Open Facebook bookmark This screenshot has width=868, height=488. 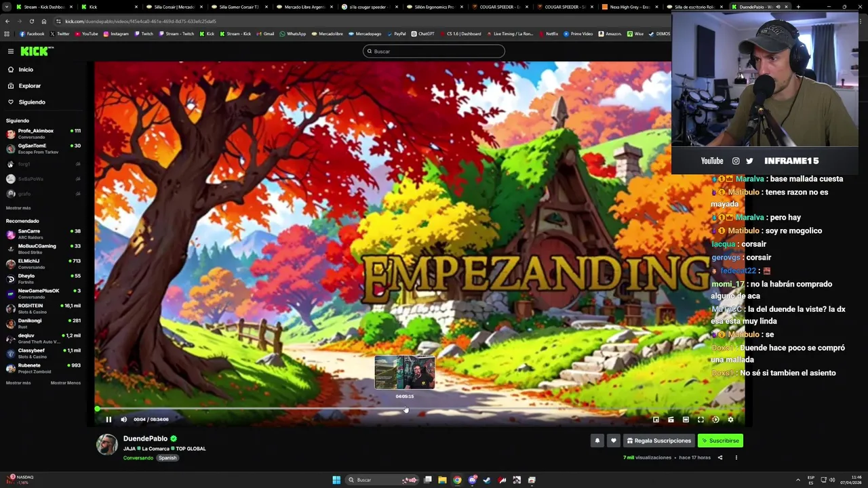[x=32, y=34]
